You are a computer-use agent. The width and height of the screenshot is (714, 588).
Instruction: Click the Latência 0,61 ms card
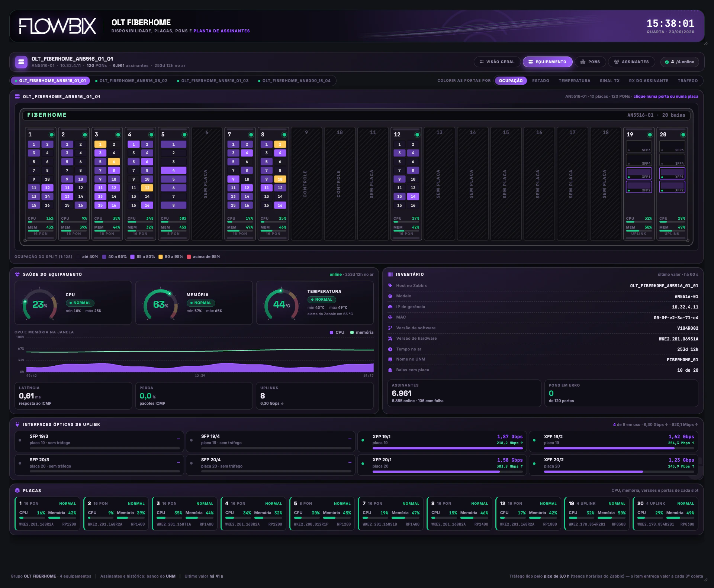[x=73, y=396]
